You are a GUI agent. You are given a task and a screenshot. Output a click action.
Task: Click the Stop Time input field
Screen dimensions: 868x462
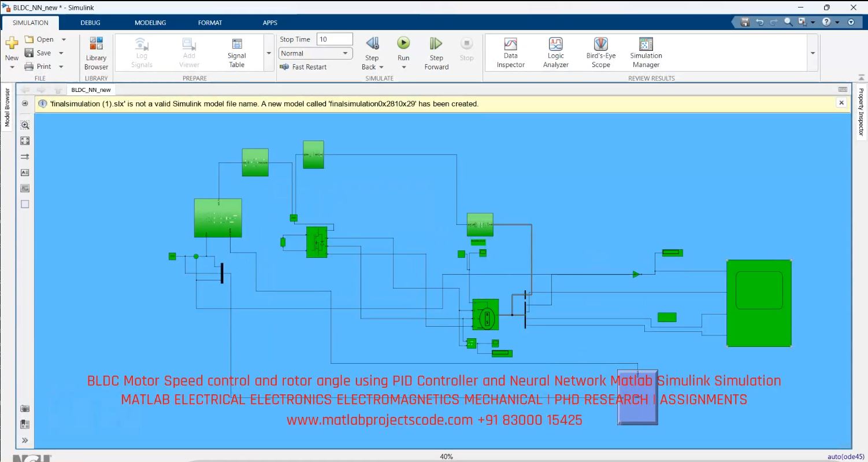coord(335,39)
